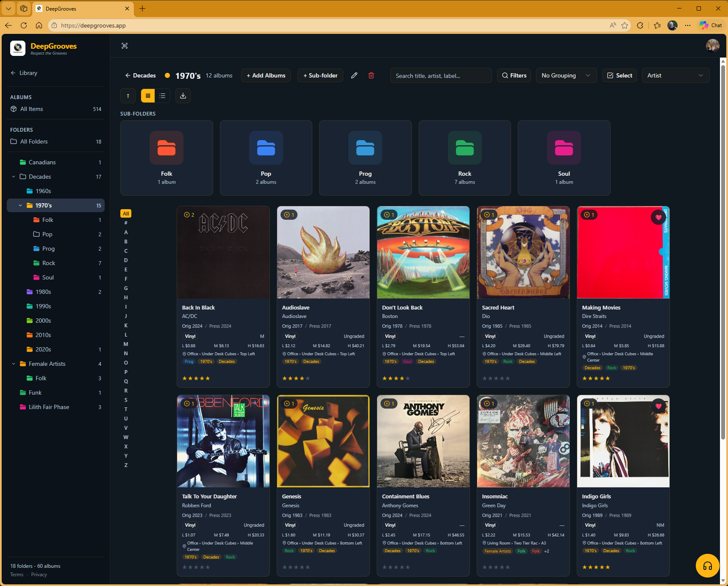The width and height of the screenshot is (728, 586).
Task: Go back to Decades
Action: (x=141, y=75)
